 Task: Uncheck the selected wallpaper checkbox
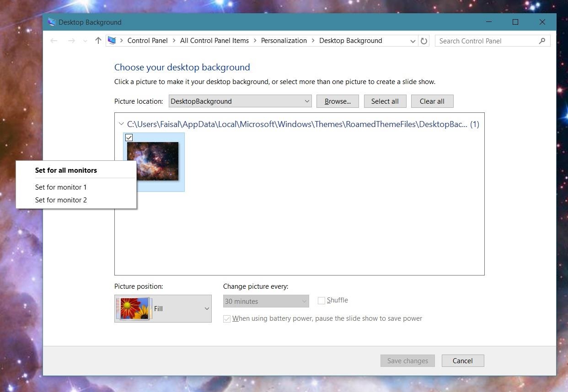pyautogui.click(x=129, y=138)
